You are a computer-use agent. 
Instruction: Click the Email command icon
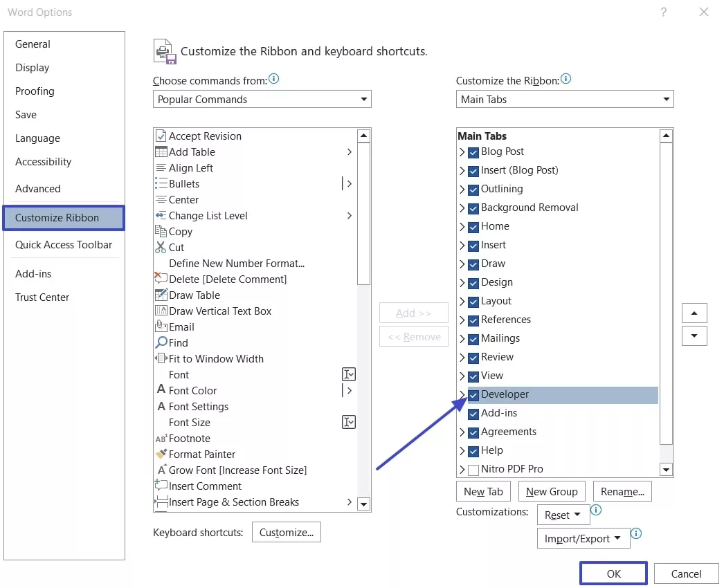pyautogui.click(x=161, y=326)
